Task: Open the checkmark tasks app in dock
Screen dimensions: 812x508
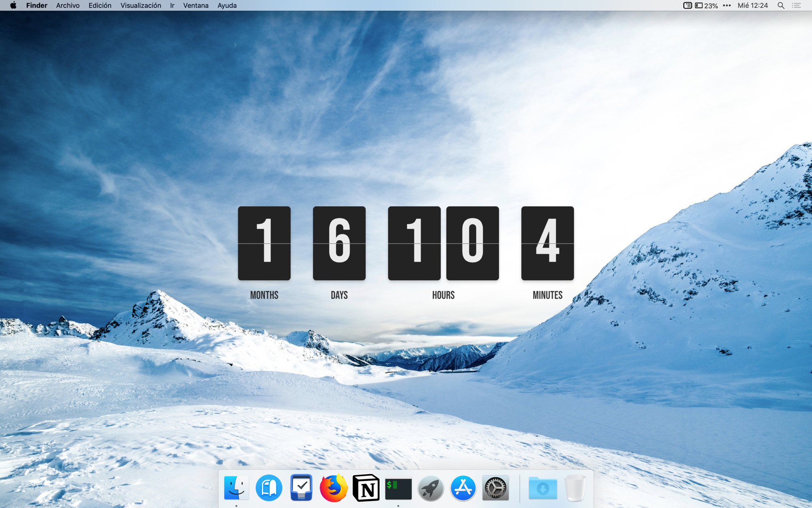Action: coord(301,488)
